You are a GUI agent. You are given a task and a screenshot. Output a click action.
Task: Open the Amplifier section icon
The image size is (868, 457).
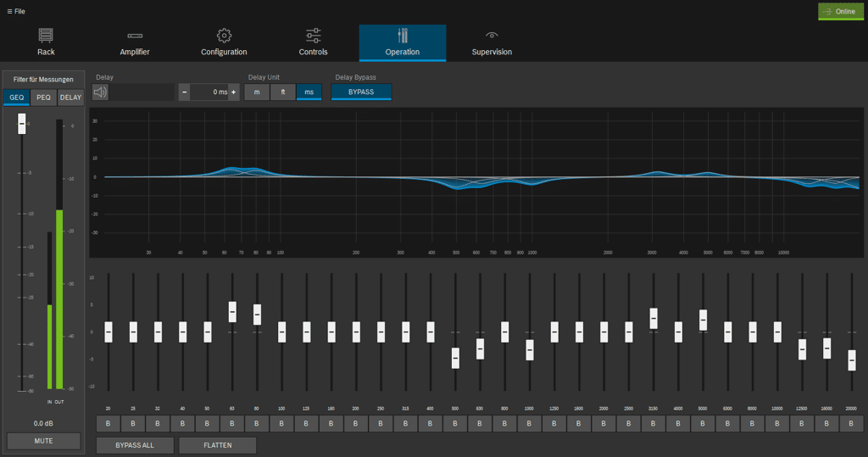pos(135,36)
